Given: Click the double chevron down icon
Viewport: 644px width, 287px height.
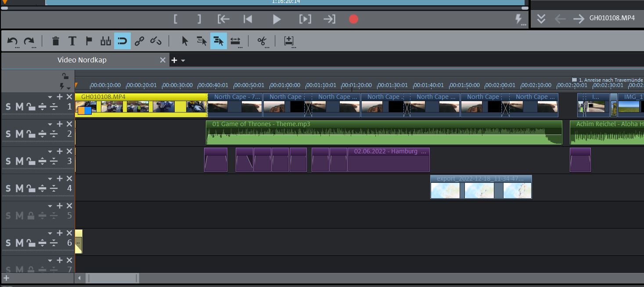Looking at the screenshot, I should coord(541,18).
